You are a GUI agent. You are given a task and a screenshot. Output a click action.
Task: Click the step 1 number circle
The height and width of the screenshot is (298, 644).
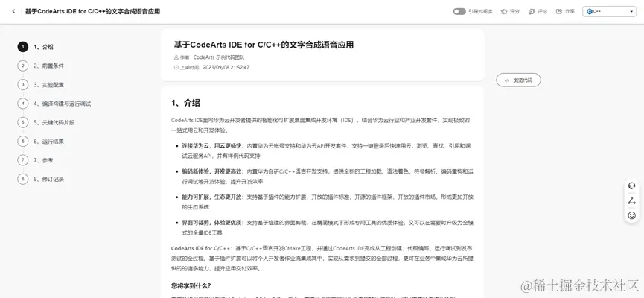(23, 47)
